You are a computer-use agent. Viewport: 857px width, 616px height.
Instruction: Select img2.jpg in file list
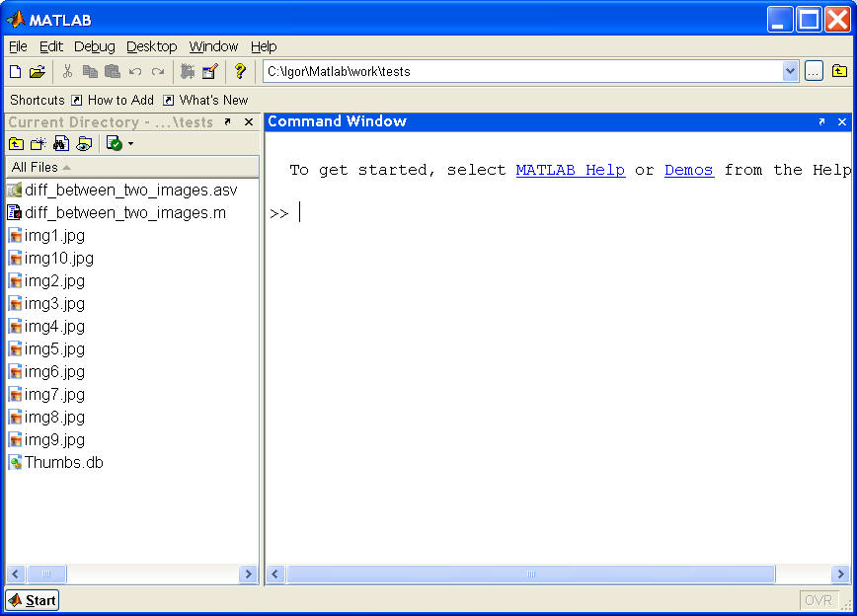point(54,281)
